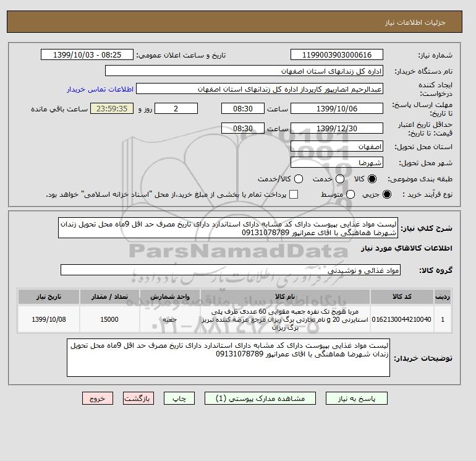Click product code 0162130044210040 cell
This screenshot has height=461, width=476.
click(x=402, y=319)
